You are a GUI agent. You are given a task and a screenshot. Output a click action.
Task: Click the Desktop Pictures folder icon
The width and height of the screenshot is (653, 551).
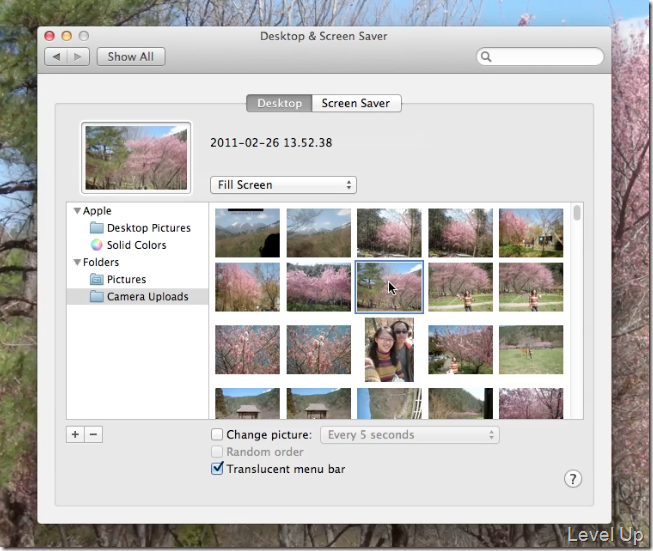(97, 228)
